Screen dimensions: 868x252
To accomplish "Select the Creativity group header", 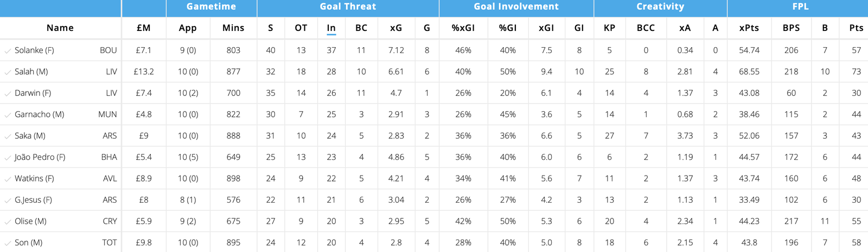I will pos(660,7).
